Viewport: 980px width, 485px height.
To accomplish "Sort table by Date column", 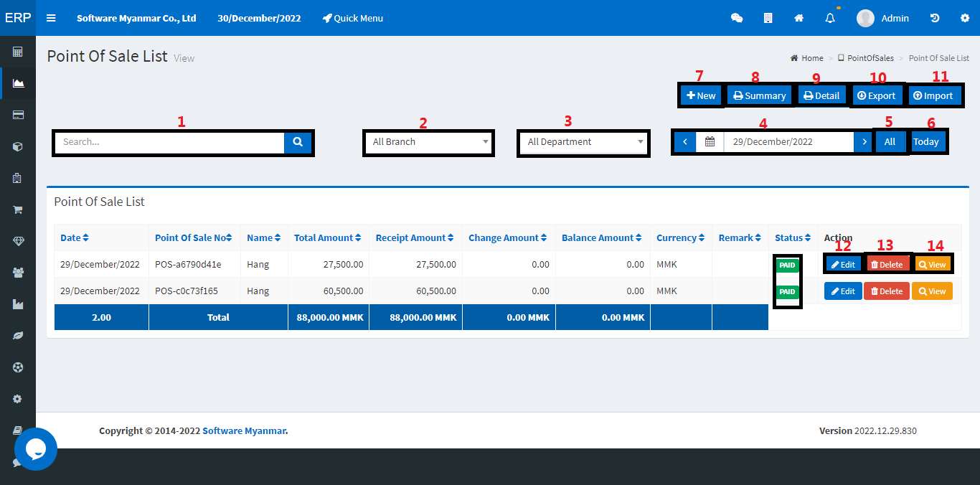I will coord(75,237).
